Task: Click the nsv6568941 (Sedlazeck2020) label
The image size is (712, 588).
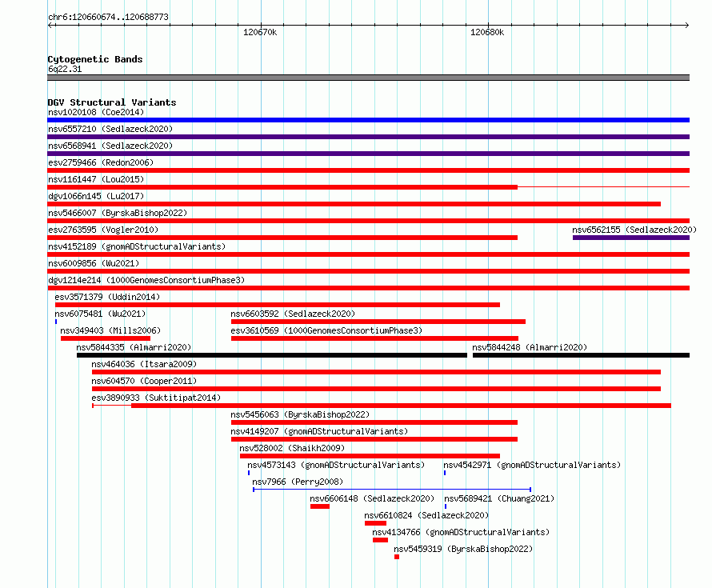Action: [110, 146]
